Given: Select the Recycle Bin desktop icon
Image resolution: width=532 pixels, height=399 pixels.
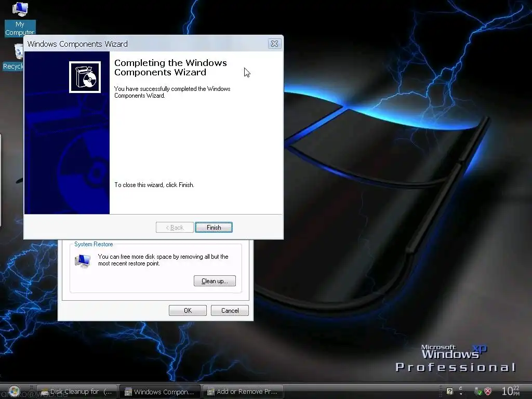Looking at the screenshot, I should [x=13, y=57].
